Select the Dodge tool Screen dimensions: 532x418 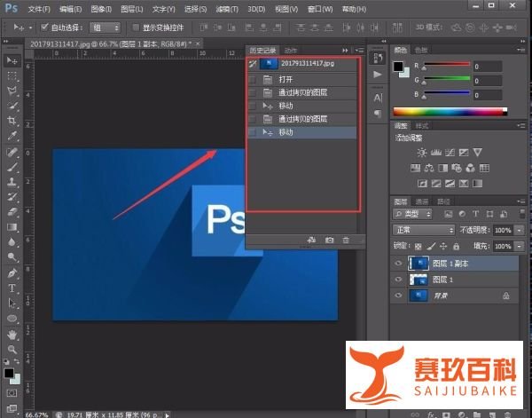pyautogui.click(x=12, y=256)
